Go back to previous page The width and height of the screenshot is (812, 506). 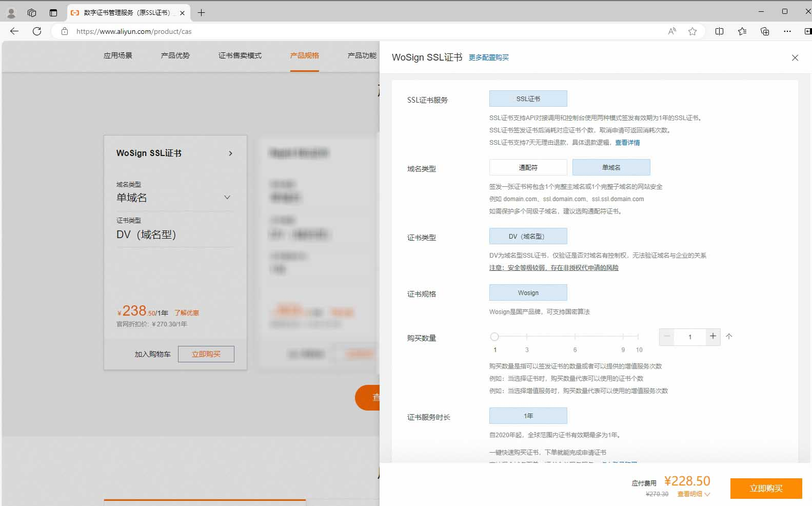(x=14, y=31)
